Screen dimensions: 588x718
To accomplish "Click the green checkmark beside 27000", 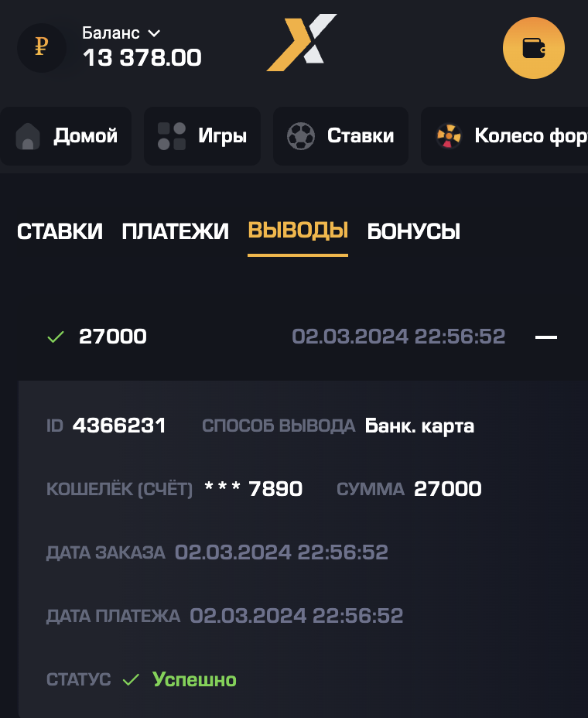I will [56, 337].
